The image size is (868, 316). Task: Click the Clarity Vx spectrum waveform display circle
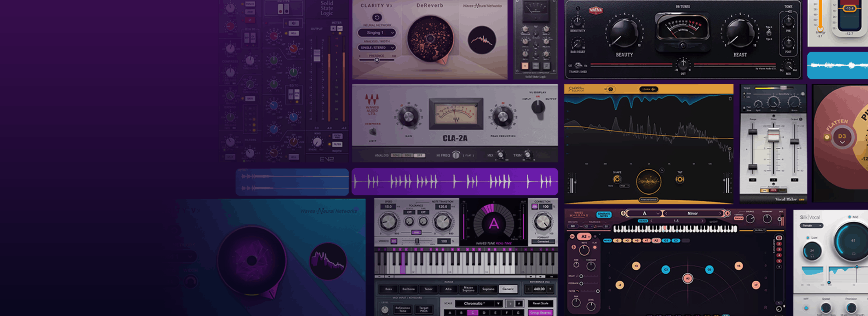(x=482, y=40)
